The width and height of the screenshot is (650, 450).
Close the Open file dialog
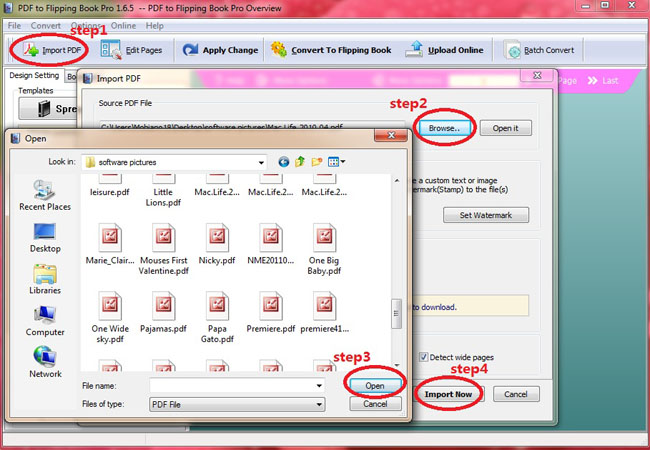click(x=391, y=135)
